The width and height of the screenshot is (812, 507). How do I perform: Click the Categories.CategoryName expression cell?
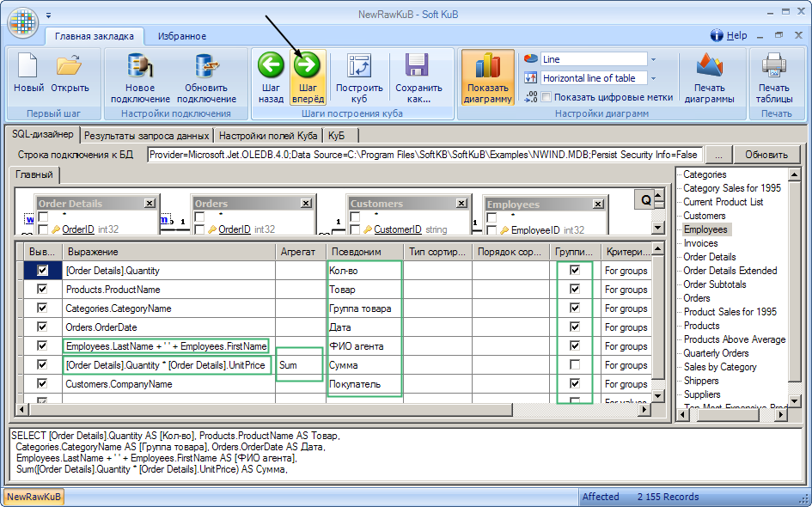coord(168,308)
